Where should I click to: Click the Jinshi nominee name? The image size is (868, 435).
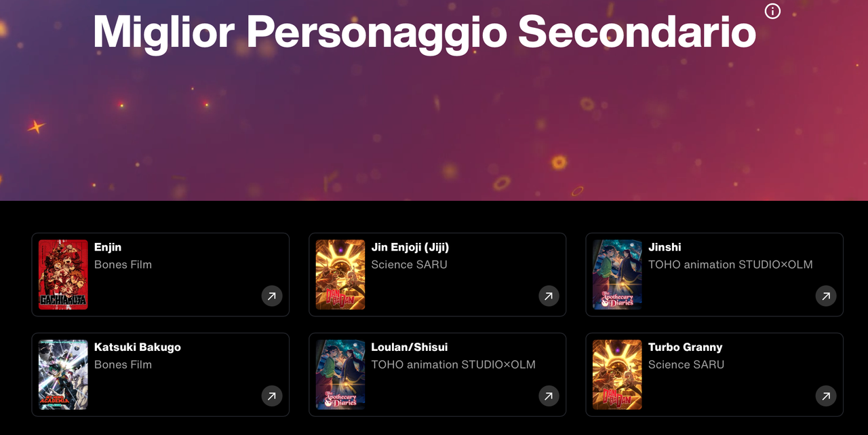pyautogui.click(x=665, y=247)
